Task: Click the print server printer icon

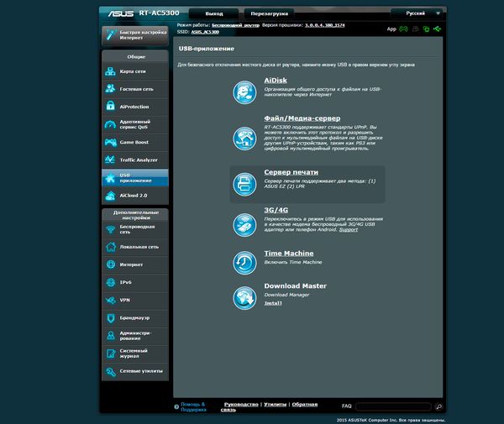Action: pyautogui.click(x=244, y=185)
